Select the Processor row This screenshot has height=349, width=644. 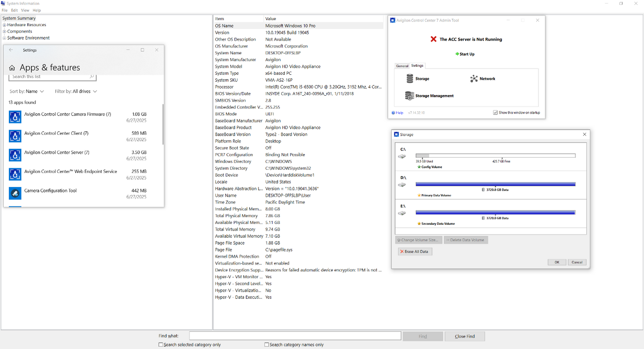(299, 87)
